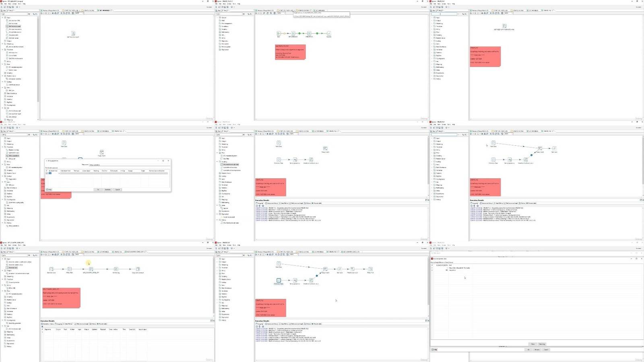
Task: Click the Trim type column header
Action: (x=76, y=171)
